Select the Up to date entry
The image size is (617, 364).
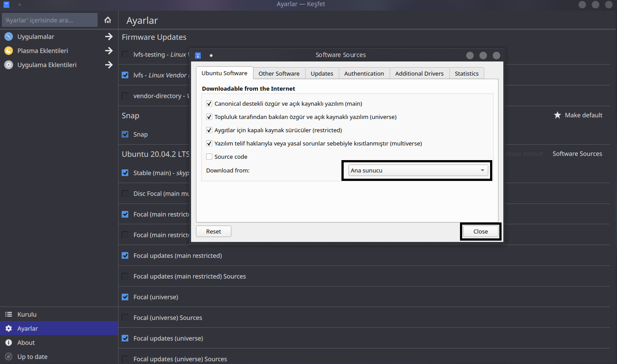59,356
